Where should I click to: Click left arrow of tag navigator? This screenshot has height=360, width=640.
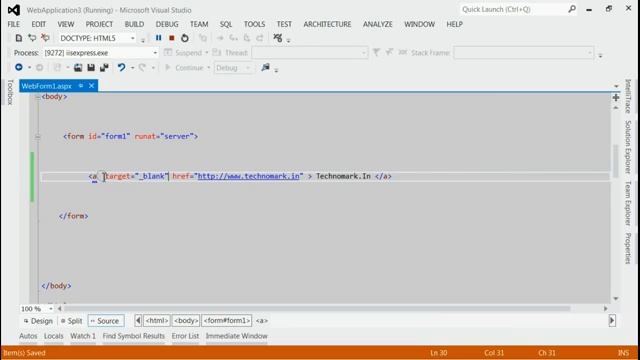pyautogui.click(x=138, y=320)
